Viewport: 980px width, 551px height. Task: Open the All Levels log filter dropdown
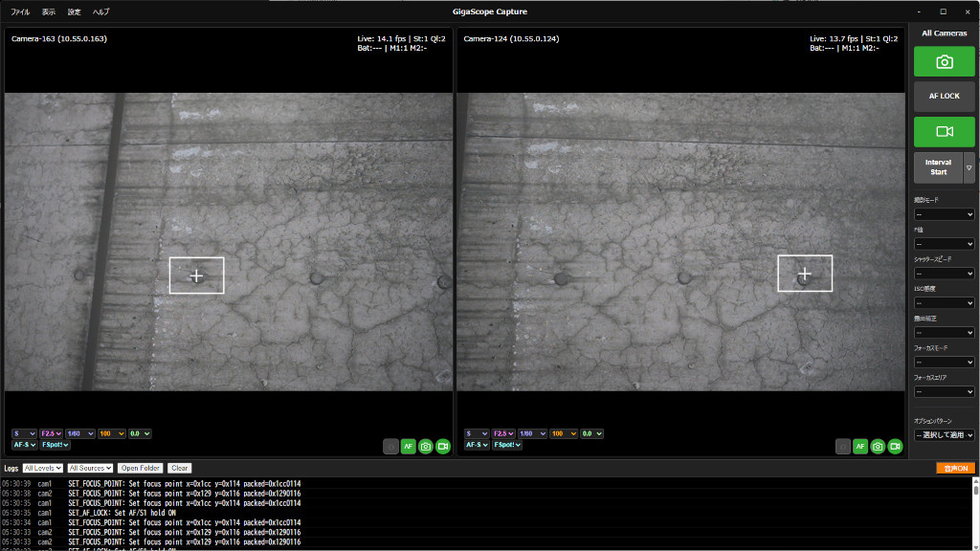click(x=42, y=468)
